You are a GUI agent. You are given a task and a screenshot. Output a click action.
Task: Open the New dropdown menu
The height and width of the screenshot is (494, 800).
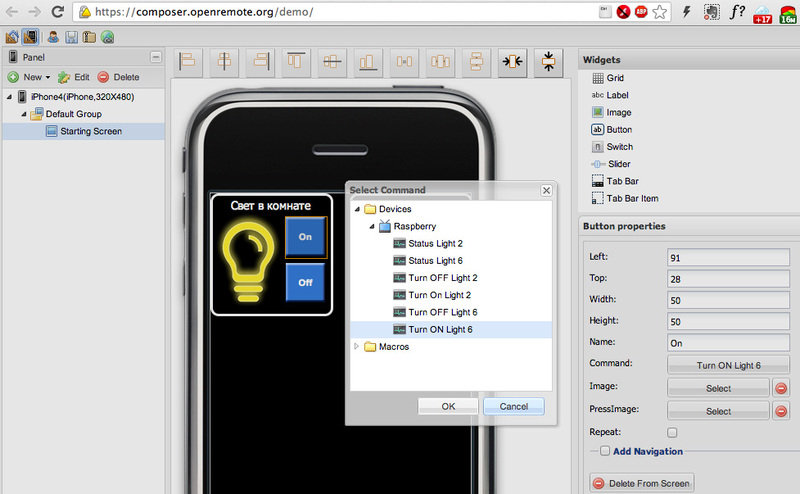click(29, 77)
